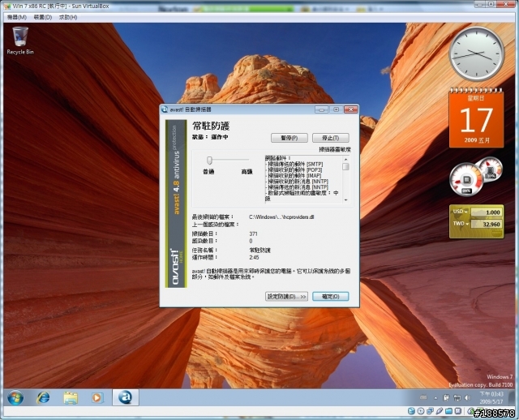The width and height of the screenshot is (519, 420).
Task: Launch Windows Media Player from the taskbar
Action: pos(97,397)
